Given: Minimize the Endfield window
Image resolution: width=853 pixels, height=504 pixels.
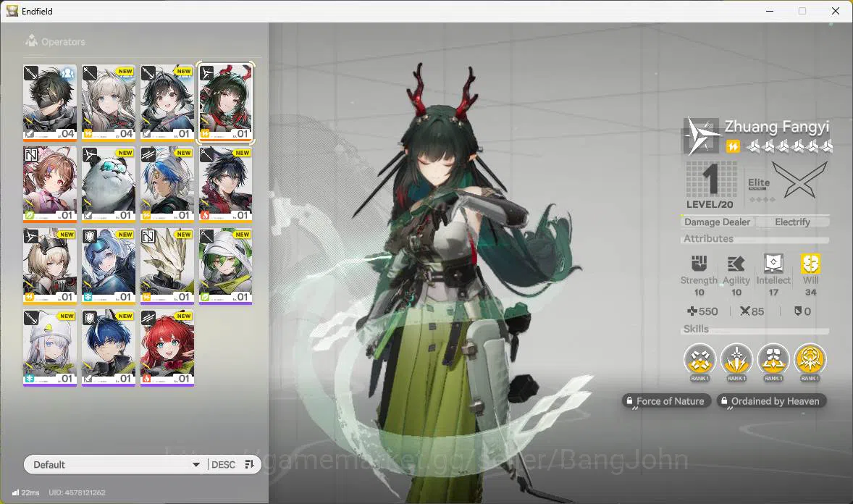Looking at the screenshot, I should pyautogui.click(x=769, y=11).
